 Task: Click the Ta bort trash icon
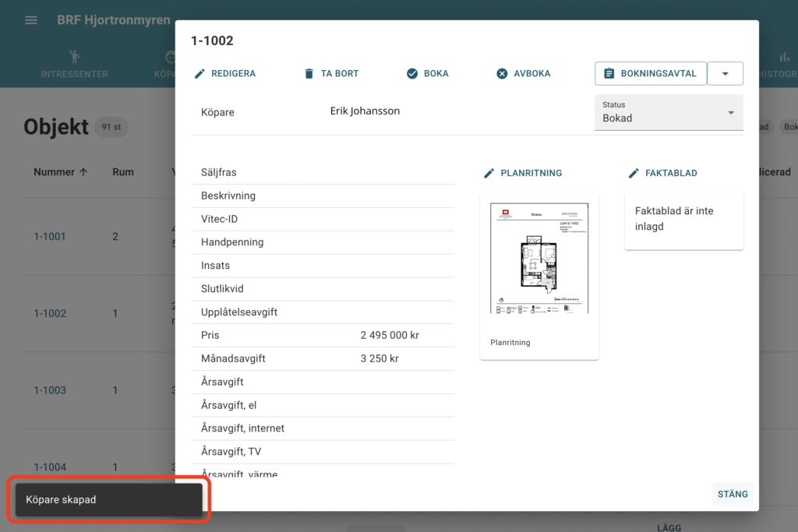click(x=309, y=73)
